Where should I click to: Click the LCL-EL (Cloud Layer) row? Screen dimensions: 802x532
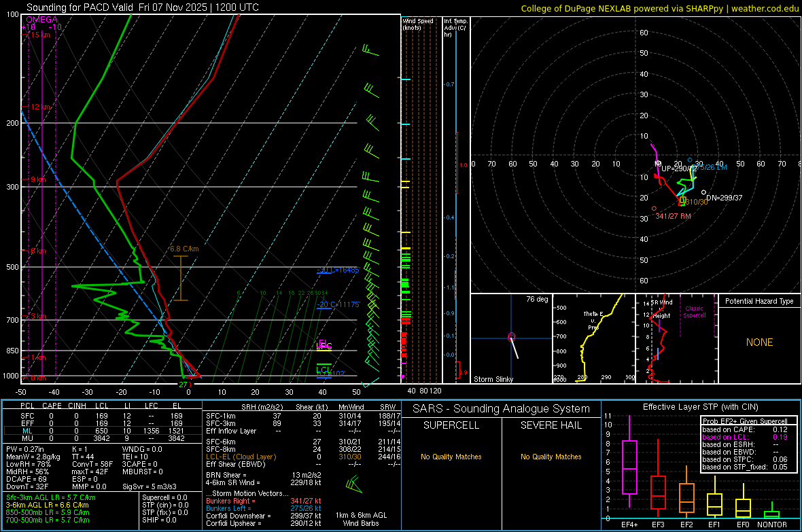(x=302, y=457)
